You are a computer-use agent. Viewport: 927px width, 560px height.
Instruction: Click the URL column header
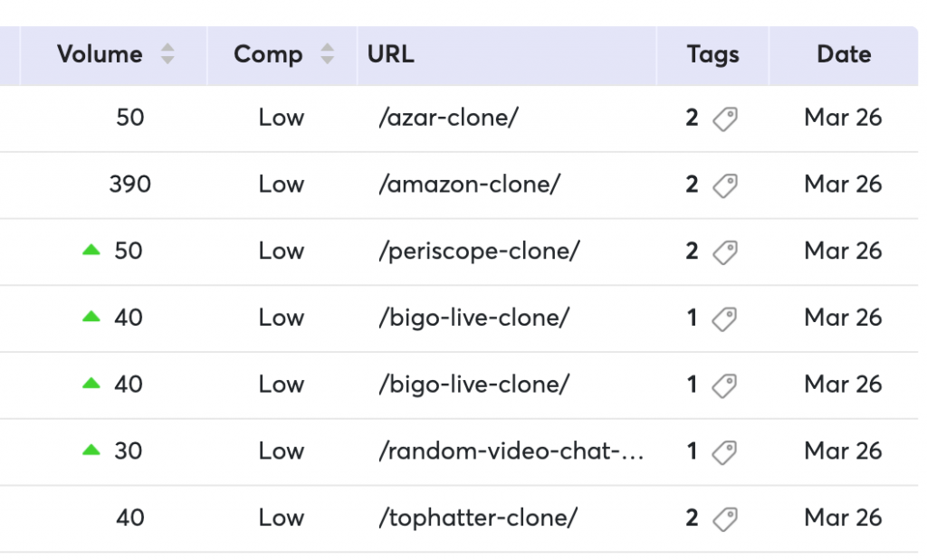[391, 54]
